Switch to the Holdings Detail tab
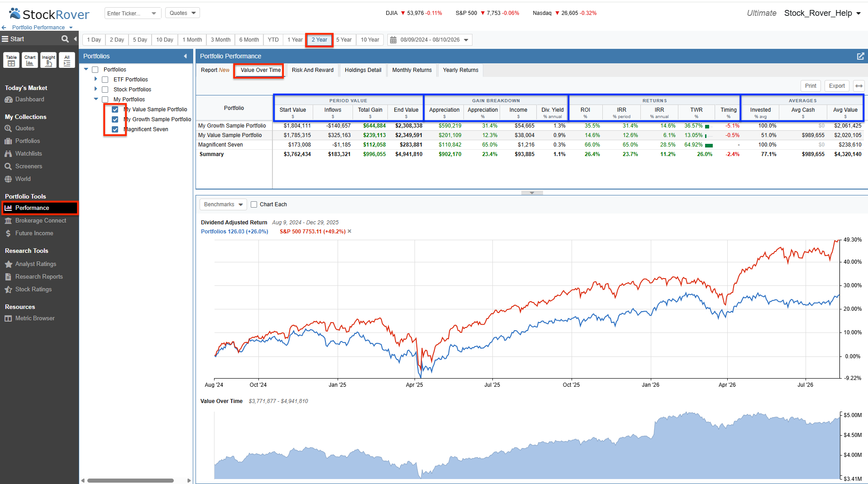This screenshot has width=868, height=484. [x=363, y=70]
